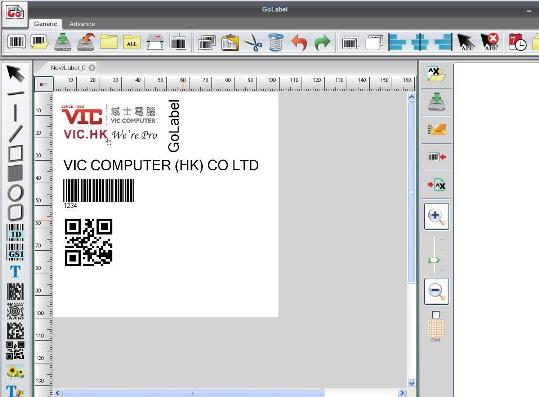Image resolution: width=539 pixels, height=397 pixels.
Task: Select the arrow pointer tool
Action: pyautogui.click(x=15, y=73)
